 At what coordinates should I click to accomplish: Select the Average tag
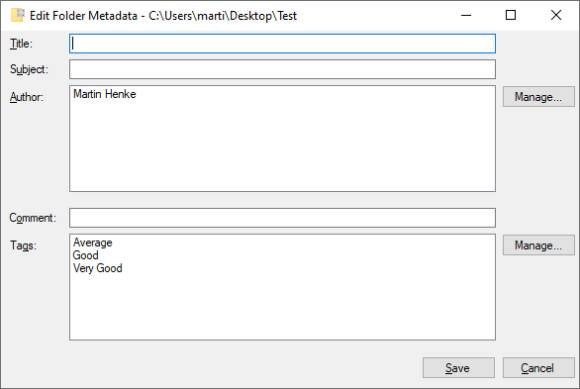pos(92,243)
